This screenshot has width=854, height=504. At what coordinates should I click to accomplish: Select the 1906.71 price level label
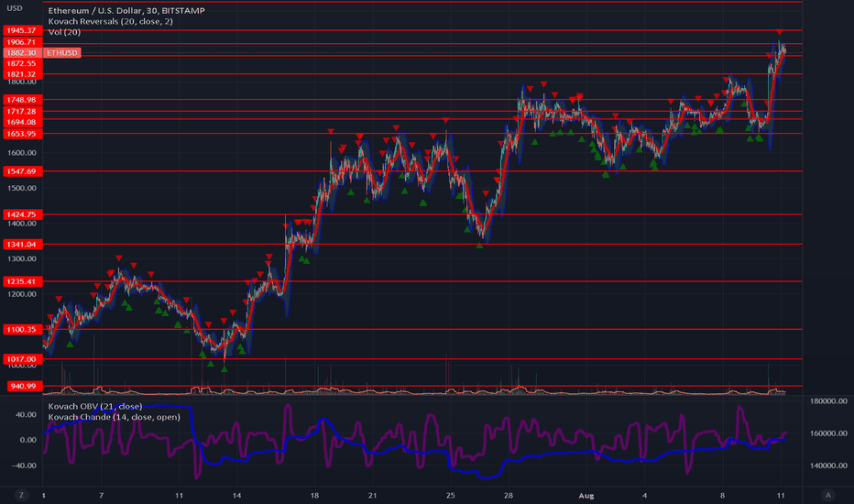coord(22,42)
